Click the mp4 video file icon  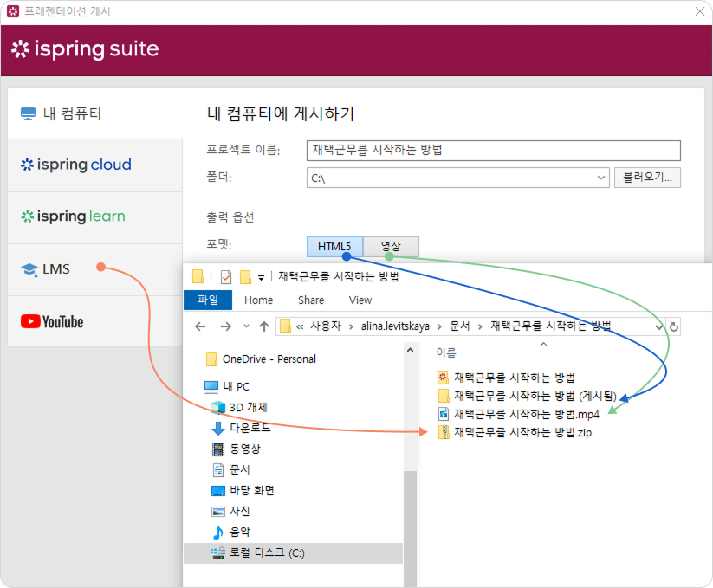click(x=444, y=414)
